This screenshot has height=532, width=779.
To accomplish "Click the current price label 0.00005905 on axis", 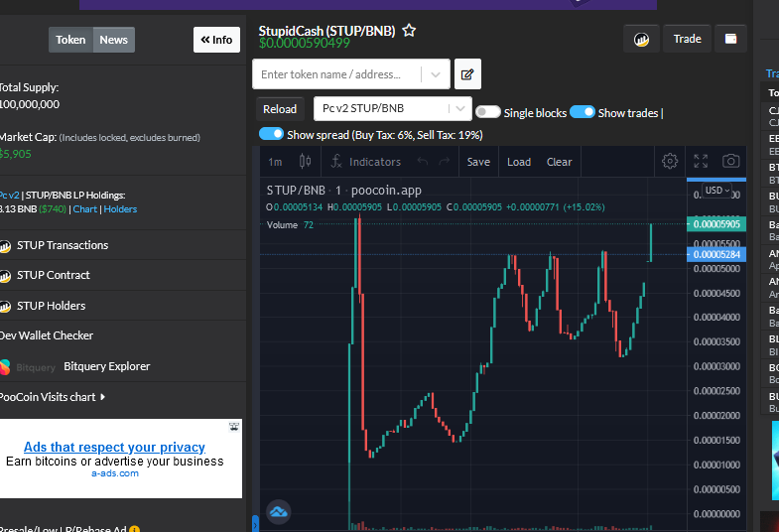I will pyautogui.click(x=716, y=224).
